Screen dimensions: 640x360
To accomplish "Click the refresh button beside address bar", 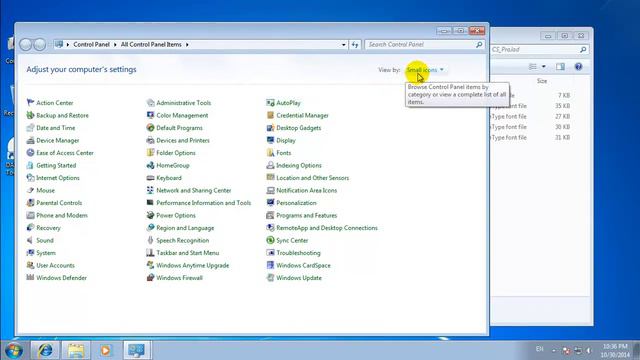I will pos(355,44).
